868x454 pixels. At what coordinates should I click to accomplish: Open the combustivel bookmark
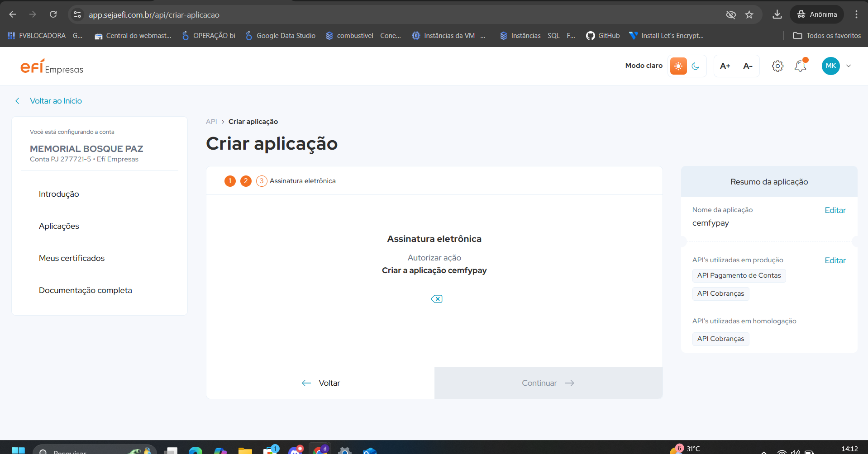tap(363, 36)
